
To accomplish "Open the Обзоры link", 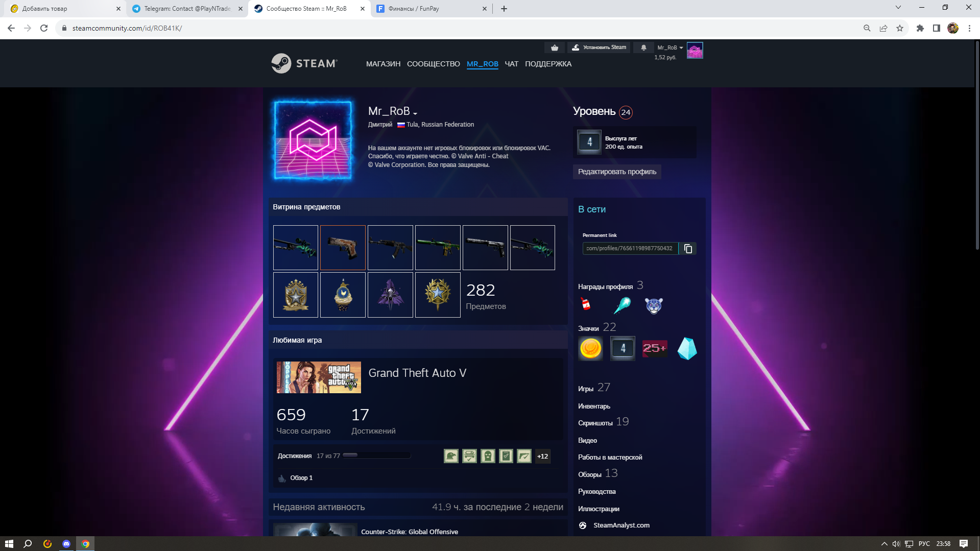I will 589,474.
